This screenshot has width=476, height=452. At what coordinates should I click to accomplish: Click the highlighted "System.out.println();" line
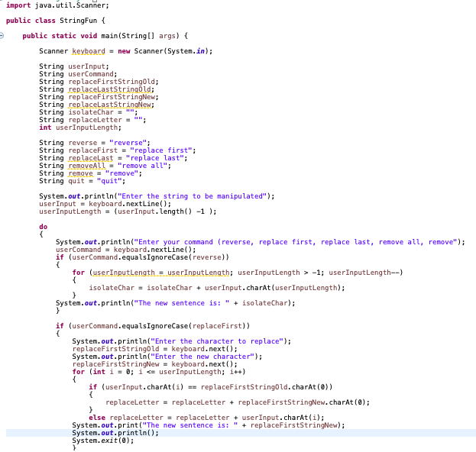point(115,433)
